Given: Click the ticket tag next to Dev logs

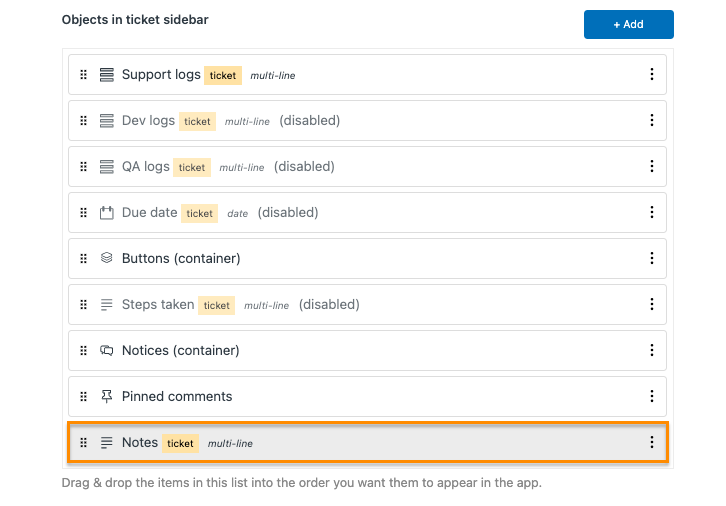Looking at the screenshot, I should (197, 122).
